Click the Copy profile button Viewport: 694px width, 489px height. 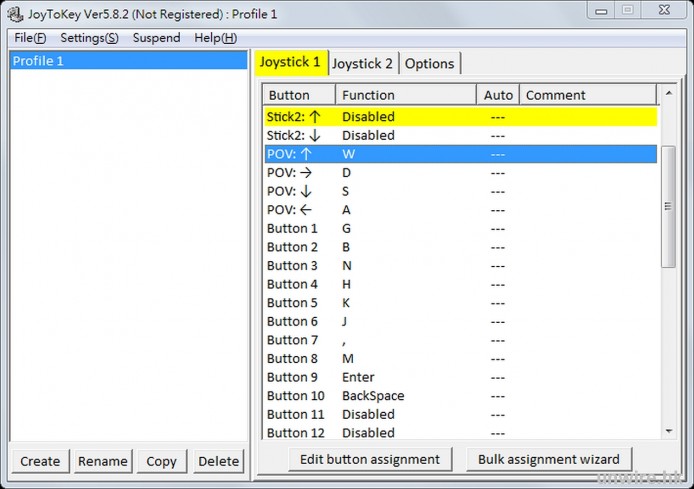coord(161,461)
